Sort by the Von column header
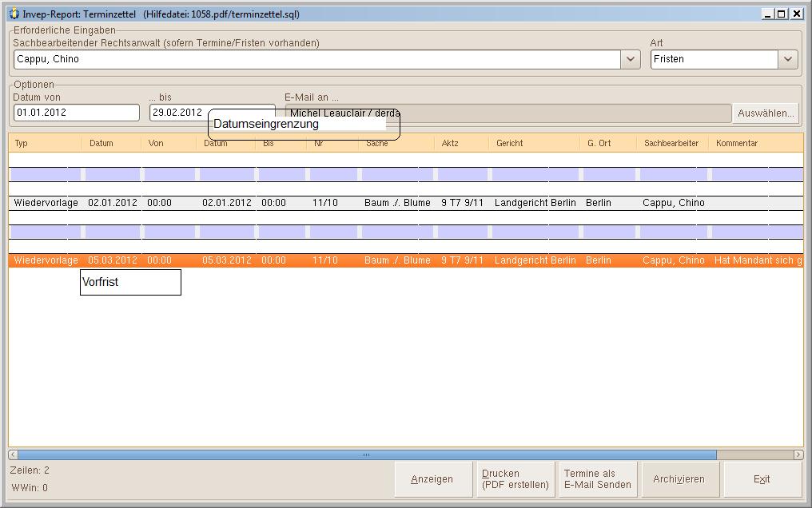Screen dimensions: 812x508 pos(169,143)
